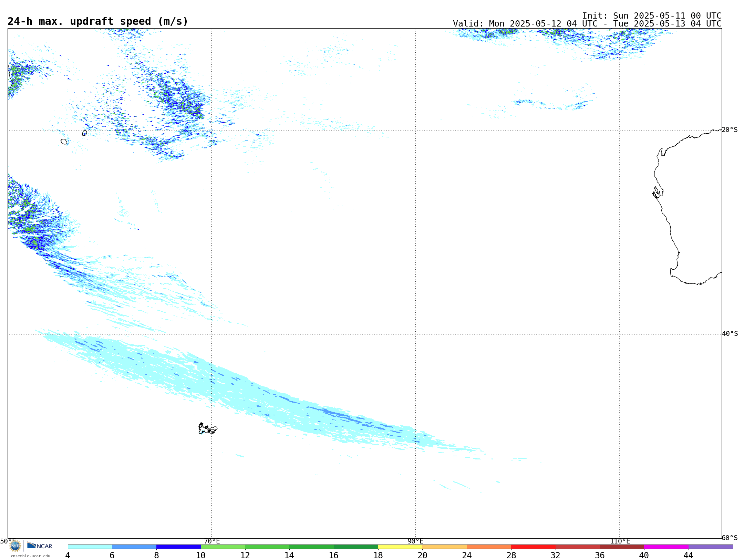Click the colorbar tick label 32
This screenshot has height=560, width=744.
pyautogui.click(x=556, y=555)
